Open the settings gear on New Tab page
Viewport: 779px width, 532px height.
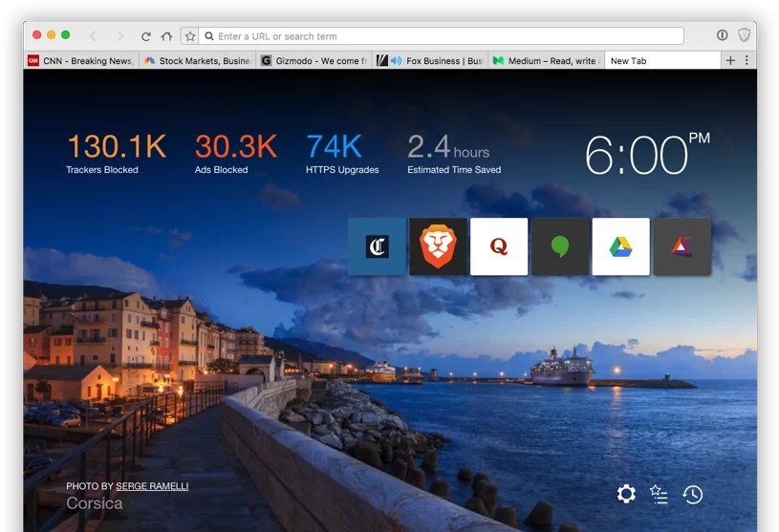626,494
